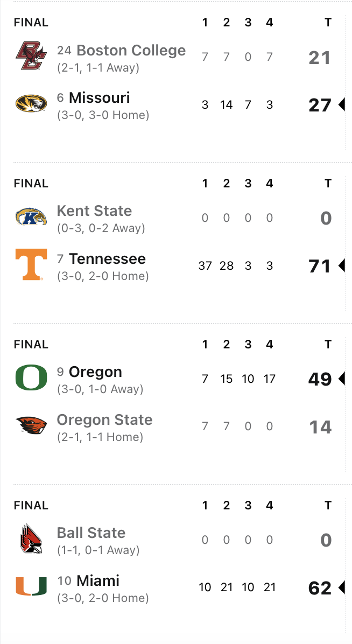
Task: Click the Boston College team logo
Action: [x=31, y=56]
